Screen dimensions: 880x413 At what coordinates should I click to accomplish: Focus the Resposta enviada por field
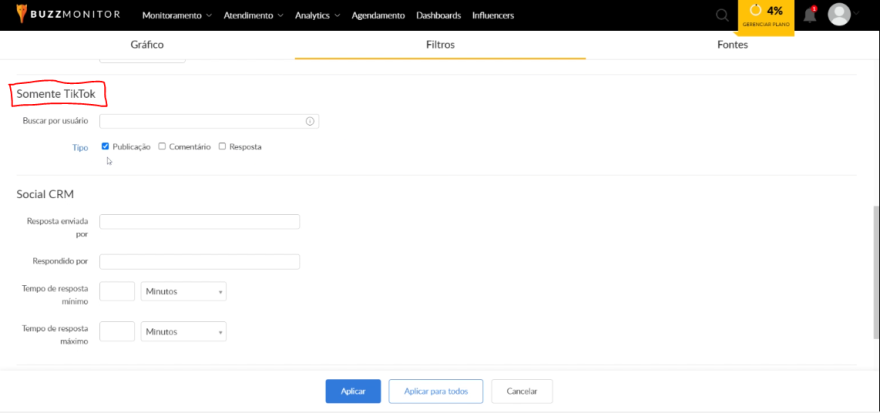200,222
